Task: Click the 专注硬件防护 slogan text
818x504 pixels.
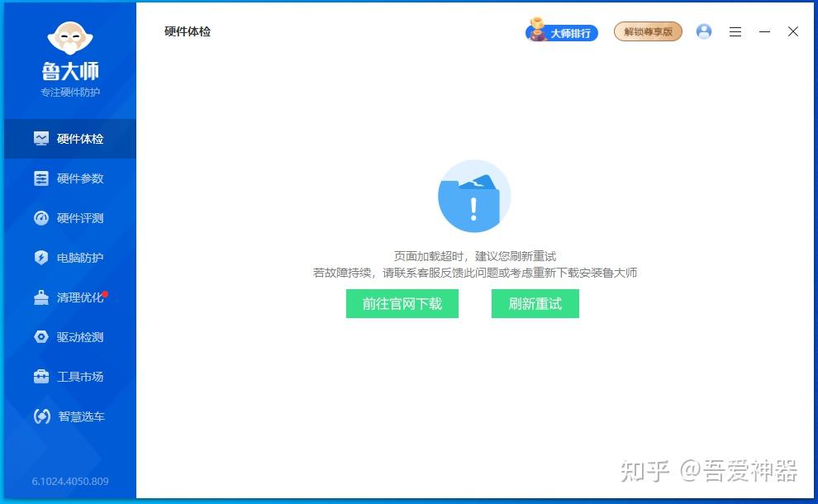Action: [70, 93]
